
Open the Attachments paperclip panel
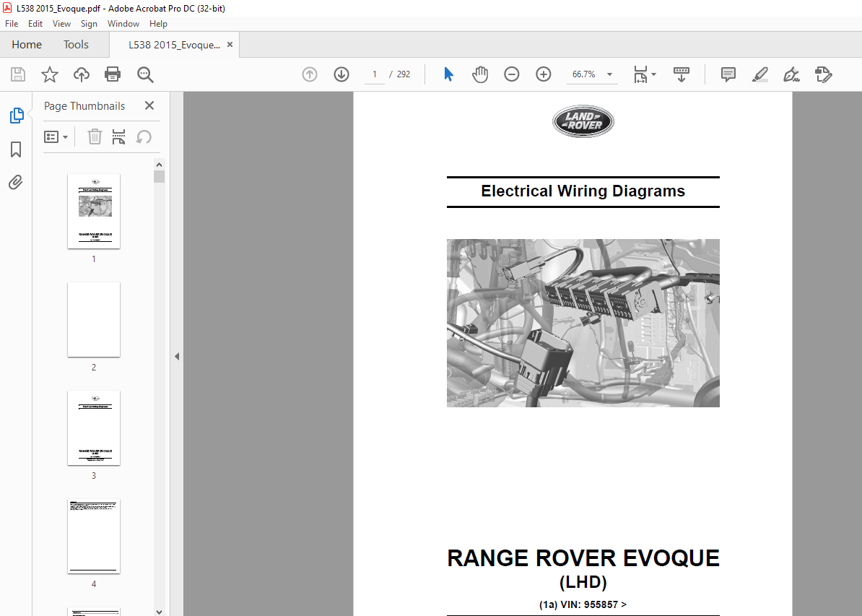[x=15, y=183]
